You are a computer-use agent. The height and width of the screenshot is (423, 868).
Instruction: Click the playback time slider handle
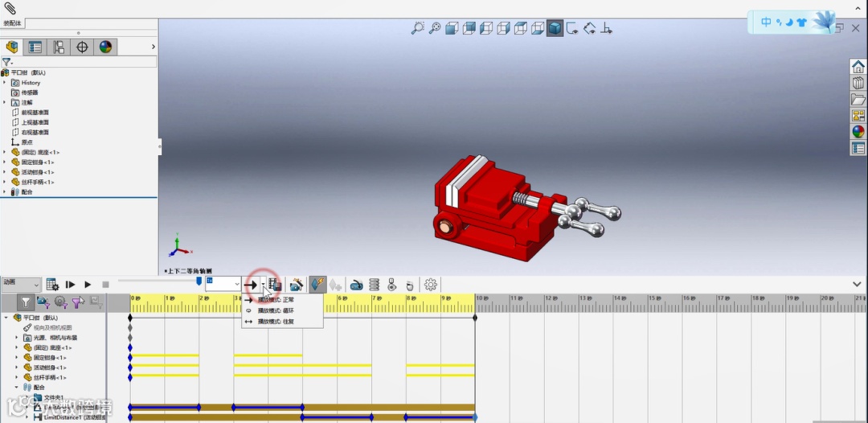tap(199, 281)
